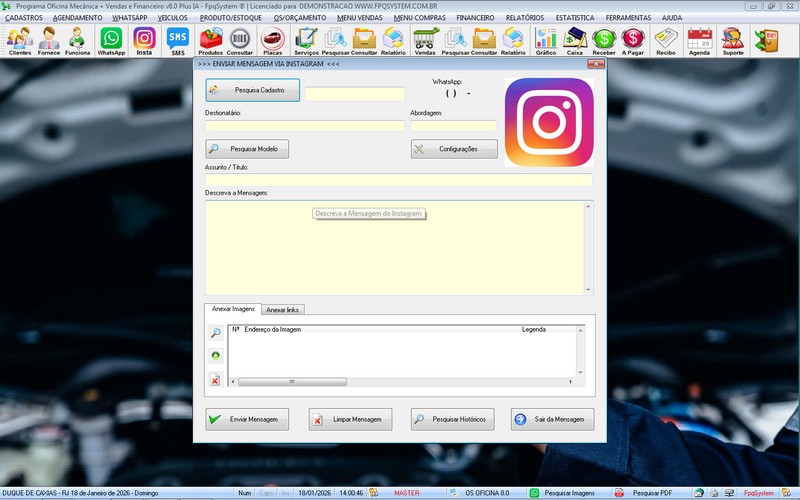Select the Insta toolbar icon
The image size is (800, 500).
point(144,41)
